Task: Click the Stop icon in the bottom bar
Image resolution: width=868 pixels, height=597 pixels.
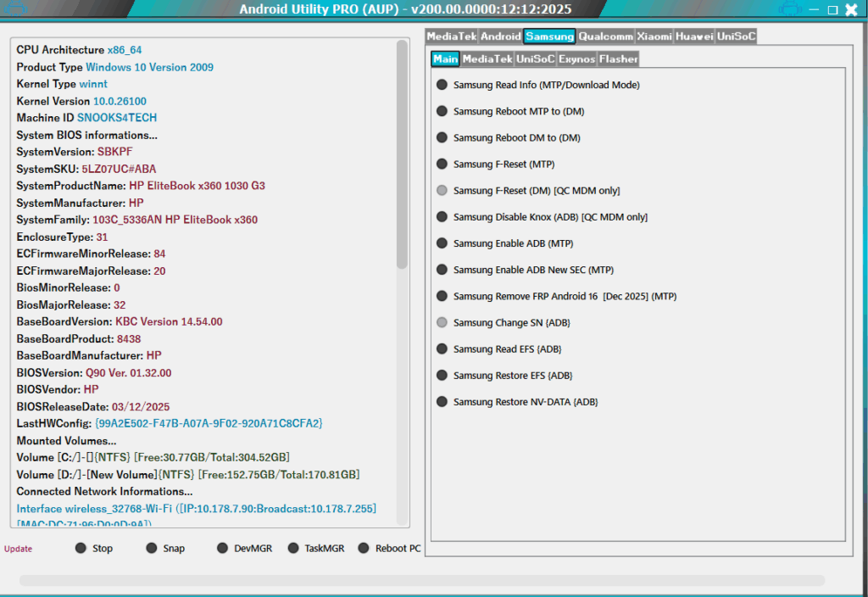Action: 81,548
